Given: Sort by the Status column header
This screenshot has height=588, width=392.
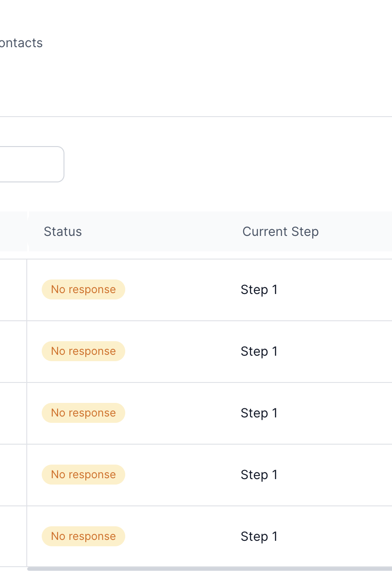Looking at the screenshot, I should click(63, 231).
